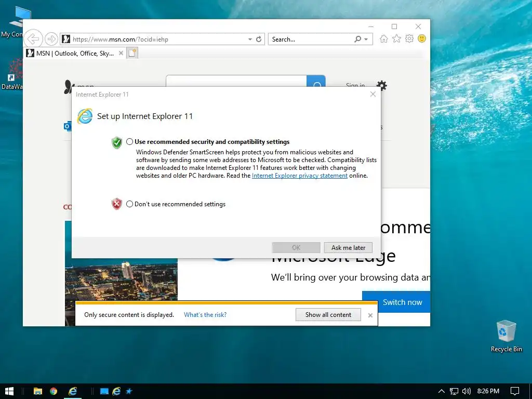Click the network status tray icon
The width and height of the screenshot is (532, 399).
[454, 391]
